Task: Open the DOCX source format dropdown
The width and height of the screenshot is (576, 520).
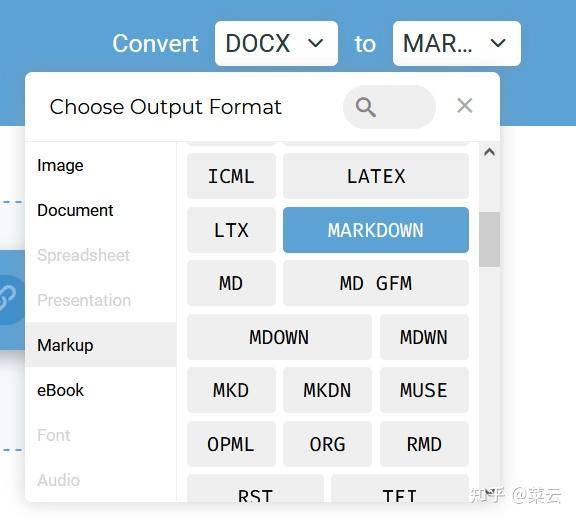Action: pyautogui.click(x=276, y=43)
